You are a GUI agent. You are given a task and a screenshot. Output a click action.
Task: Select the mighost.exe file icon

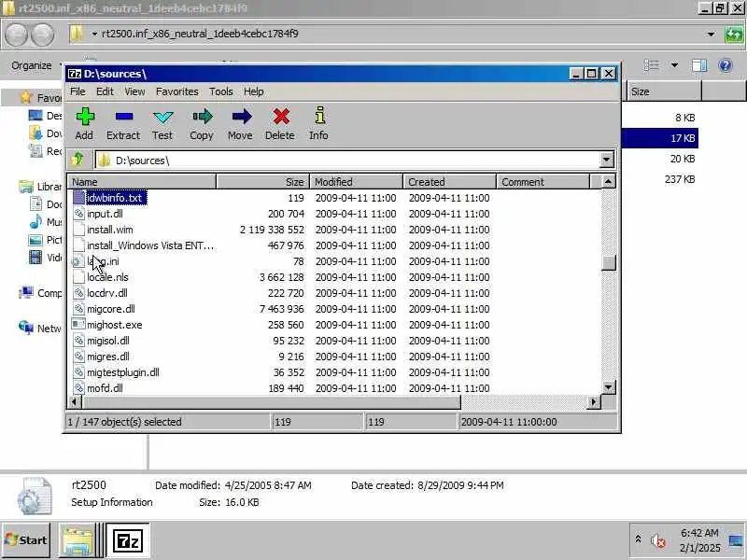78,325
